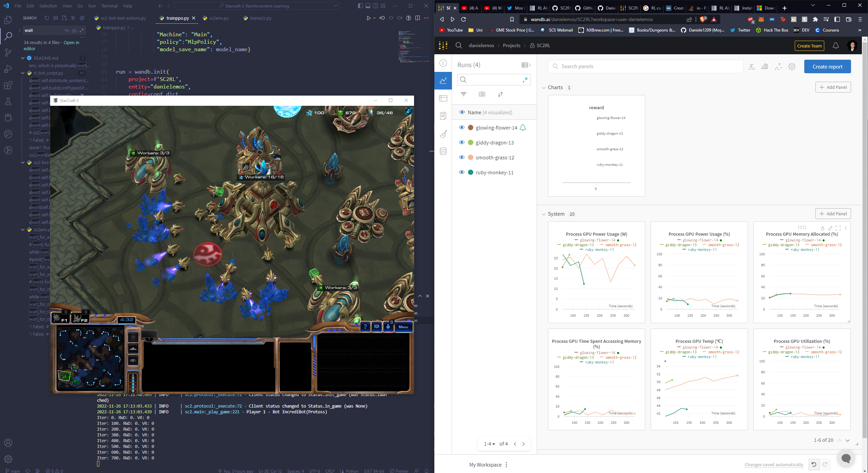Click Add Panel in Charts section
The width and height of the screenshot is (868, 473).
pos(833,87)
